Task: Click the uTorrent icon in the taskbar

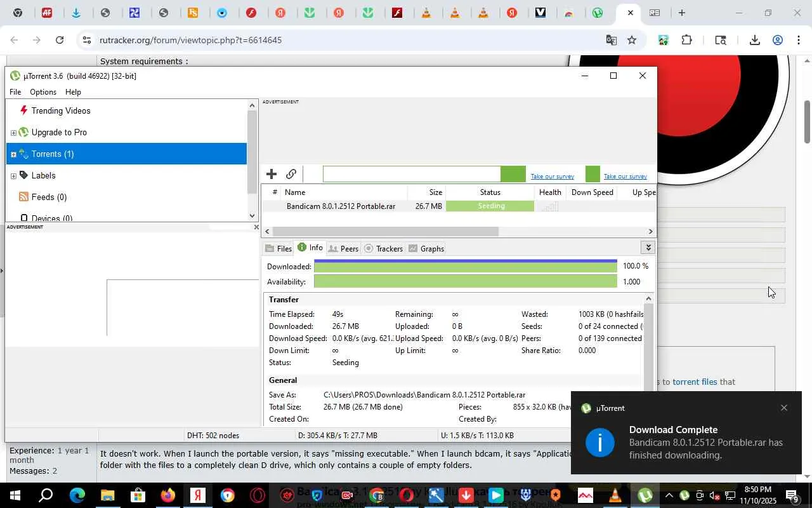Action: tap(645, 495)
